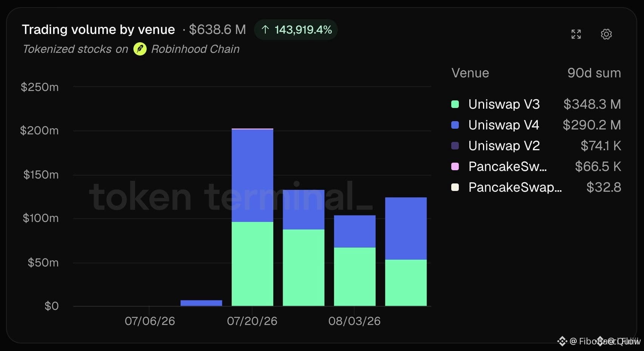The height and width of the screenshot is (351, 644).
Task: Select the PancakeSwap… venue label showing $32.8
Action: 515,187
